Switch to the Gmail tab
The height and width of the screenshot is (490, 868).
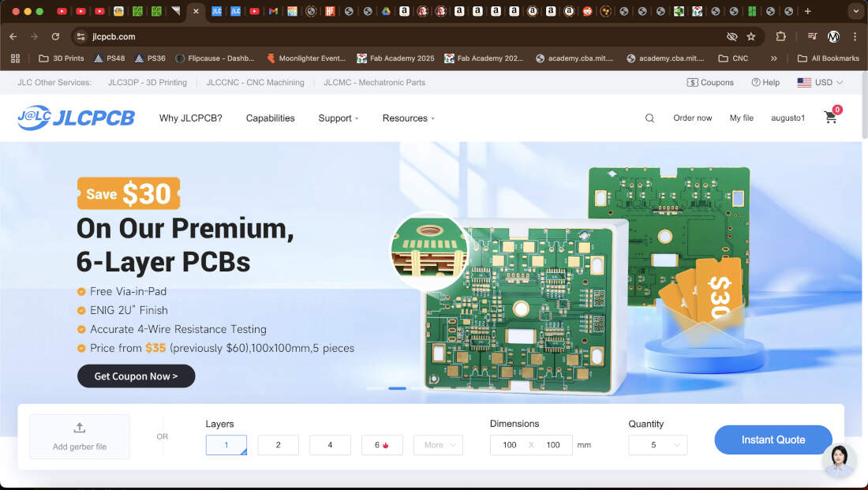[273, 11]
